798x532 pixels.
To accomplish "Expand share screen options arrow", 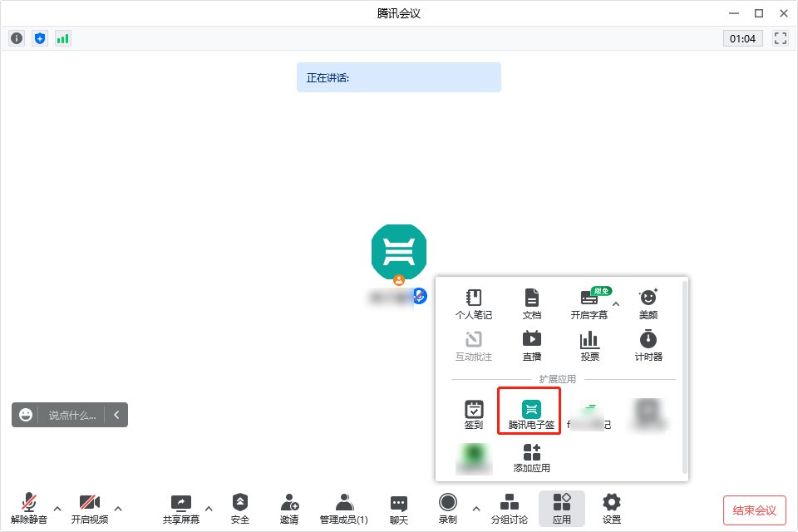I will click(209, 509).
